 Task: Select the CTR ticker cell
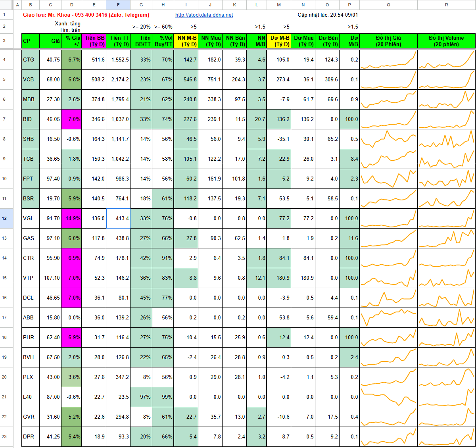[31, 258]
